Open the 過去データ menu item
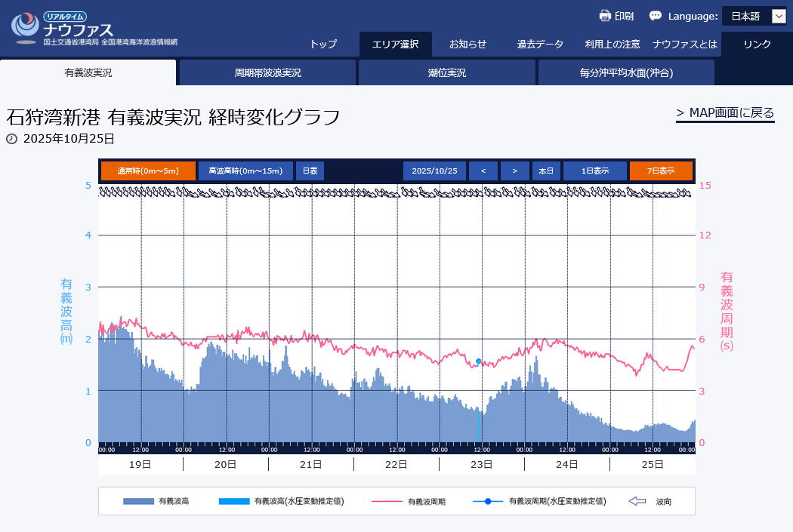Screen dimensions: 793x532 coord(540,44)
